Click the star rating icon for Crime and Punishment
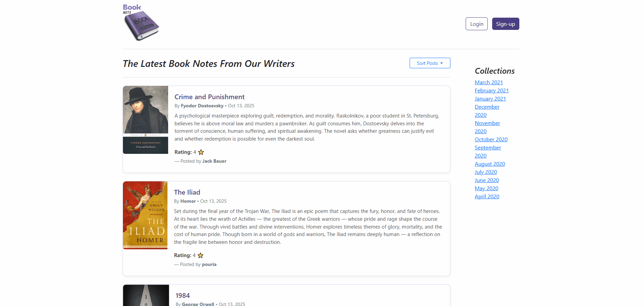 (201, 152)
